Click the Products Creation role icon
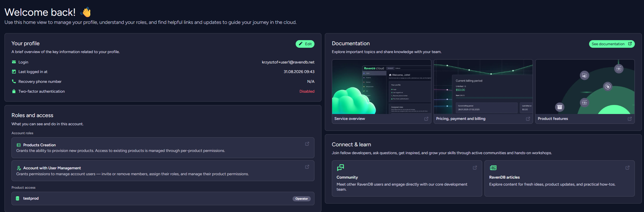Screen dimensions: 644x212 [19, 145]
